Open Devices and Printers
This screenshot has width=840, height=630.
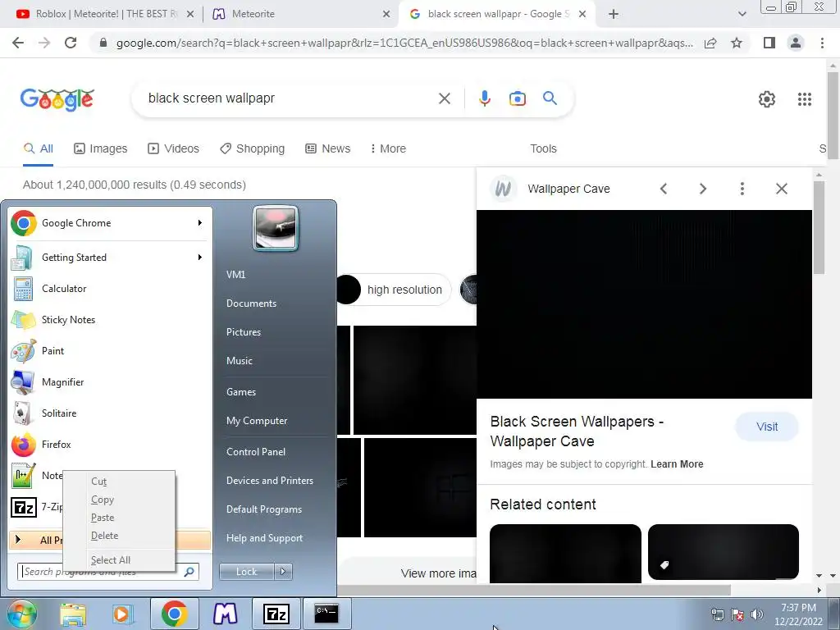tap(269, 481)
